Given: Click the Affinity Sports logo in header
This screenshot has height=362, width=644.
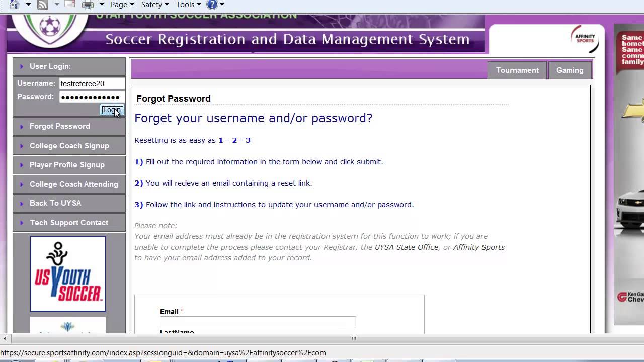Looking at the screenshot, I should [x=584, y=39].
